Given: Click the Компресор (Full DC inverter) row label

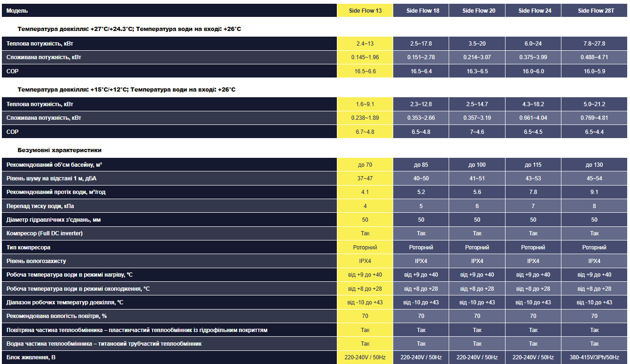Looking at the screenshot, I should point(45,233).
